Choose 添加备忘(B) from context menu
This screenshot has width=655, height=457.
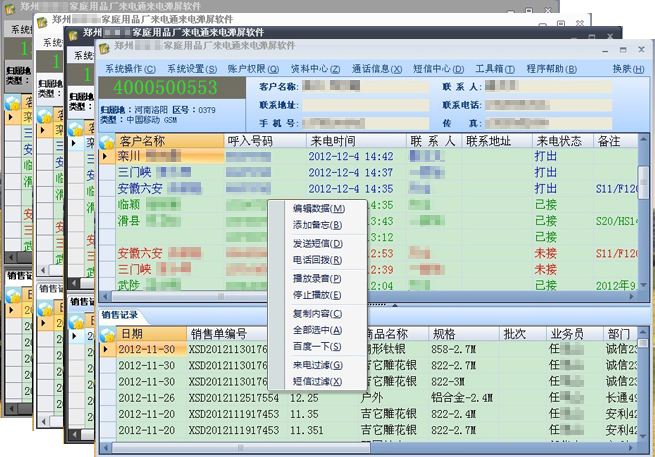[x=317, y=225]
